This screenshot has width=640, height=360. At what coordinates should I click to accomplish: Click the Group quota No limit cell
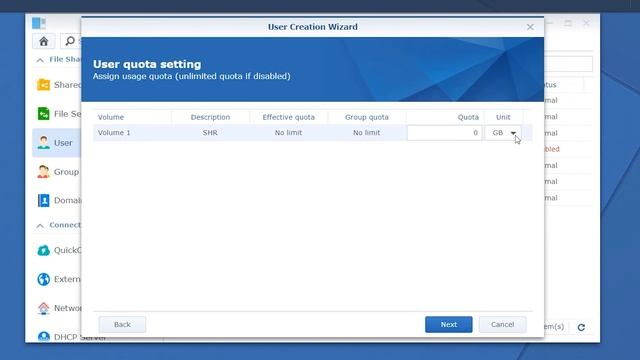coord(367,133)
